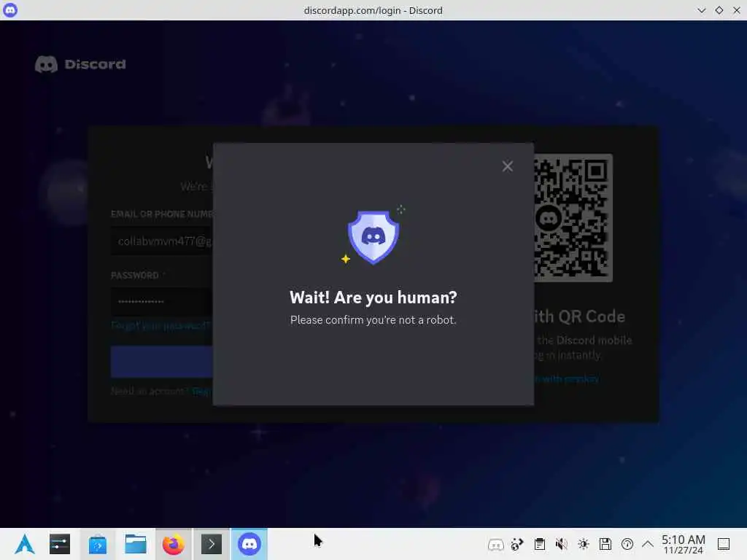Image resolution: width=747 pixels, height=560 pixels.
Task: Open the Konsole terminal taskbar icon
Action: 212,544
